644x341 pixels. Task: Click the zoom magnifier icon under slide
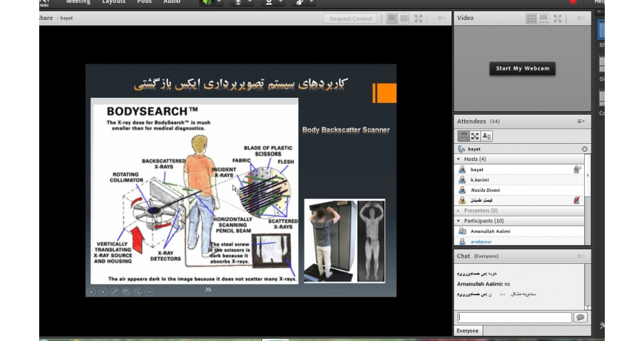click(138, 291)
